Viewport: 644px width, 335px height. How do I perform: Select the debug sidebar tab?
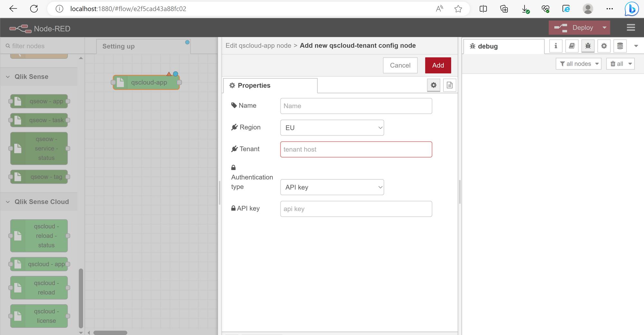pos(504,46)
